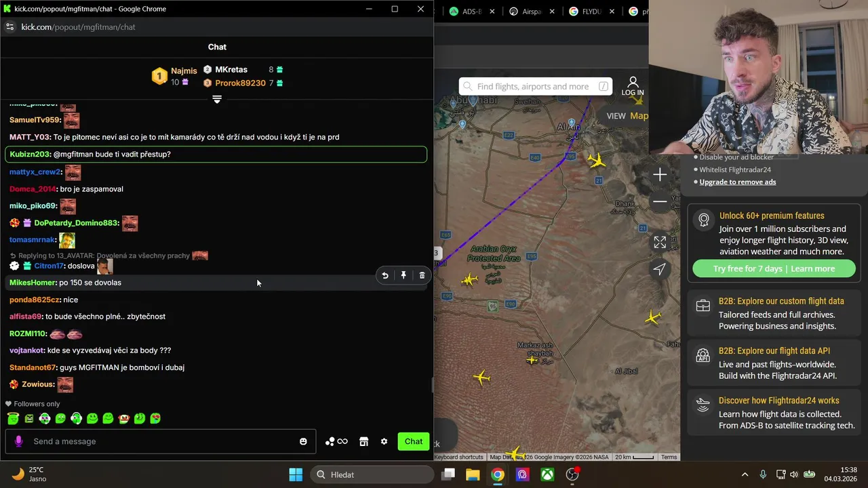Viewport: 868px width, 488px height.
Task: Zoom in on Flightradar24 map
Action: (660, 175)
